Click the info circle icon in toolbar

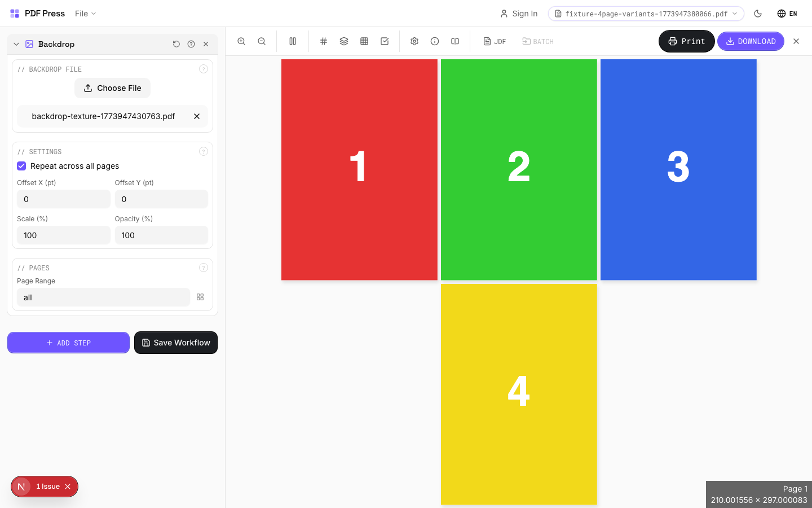coord(435,41)
